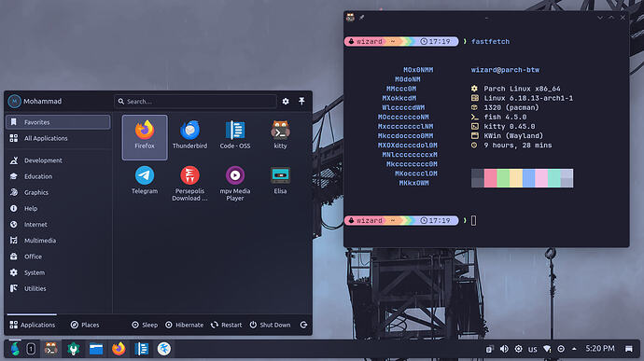Open round blue-white app icon in taskbar
This screenshot has width=644, height=361.
tap(164, 349)
